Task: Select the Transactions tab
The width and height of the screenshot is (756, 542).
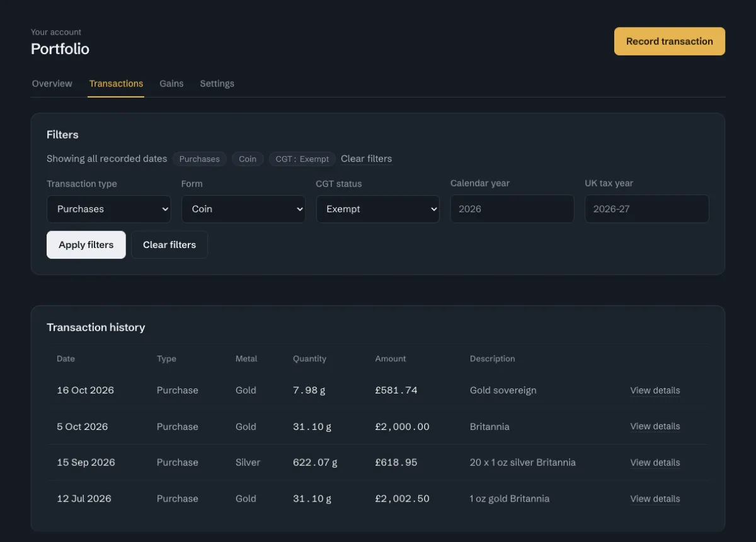Action: tap(116, 84)
